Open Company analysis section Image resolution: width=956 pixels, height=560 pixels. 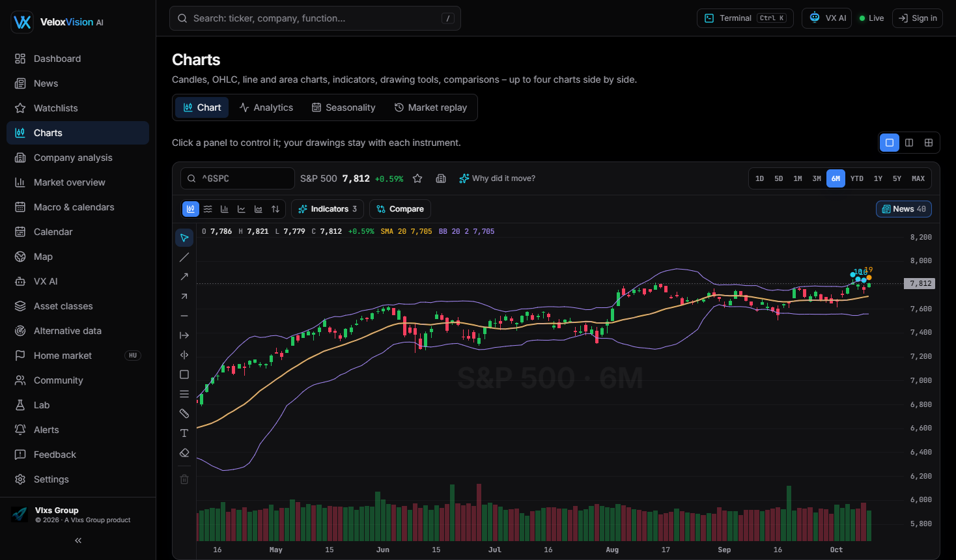pyautogui.click(x=77, y=158)
